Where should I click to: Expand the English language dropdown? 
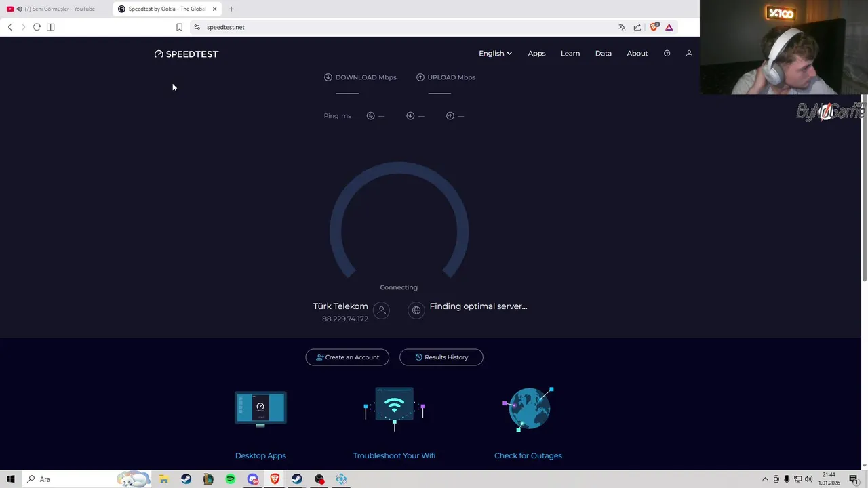(x=495, y=53)
